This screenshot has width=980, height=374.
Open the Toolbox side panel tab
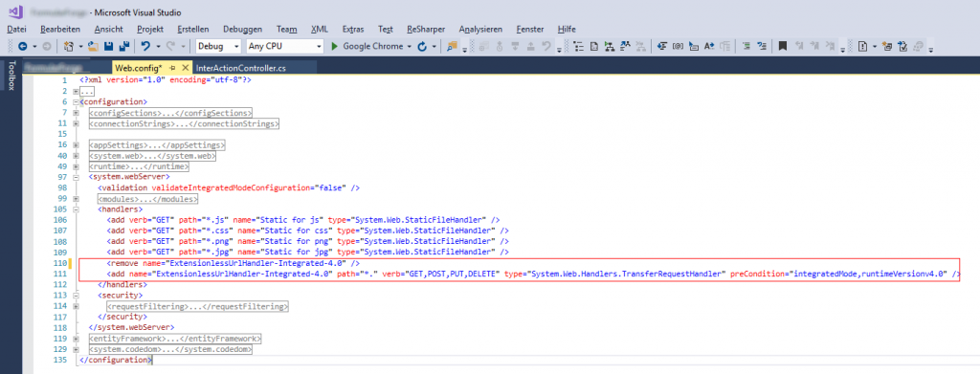click(11, 76)
